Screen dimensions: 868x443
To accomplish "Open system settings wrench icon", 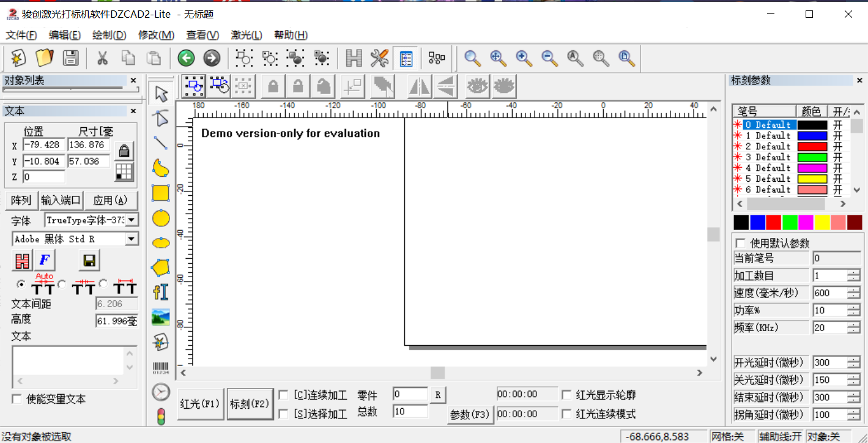I will [x=379, y=58].
